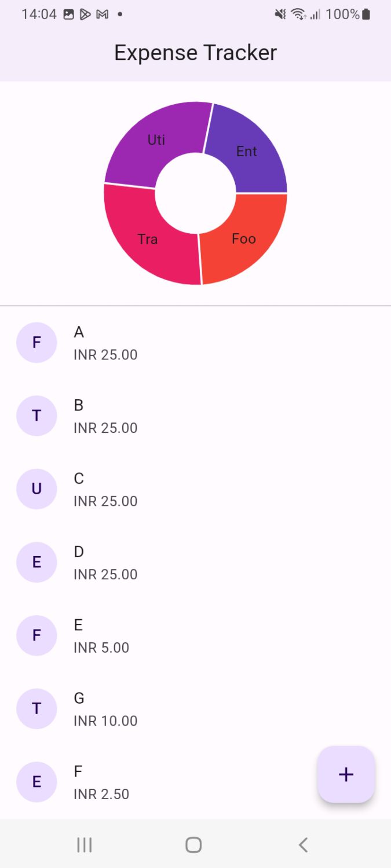391x868 pixels.
Task: Open the recent apps navigation button
Action: coord(85,845)
